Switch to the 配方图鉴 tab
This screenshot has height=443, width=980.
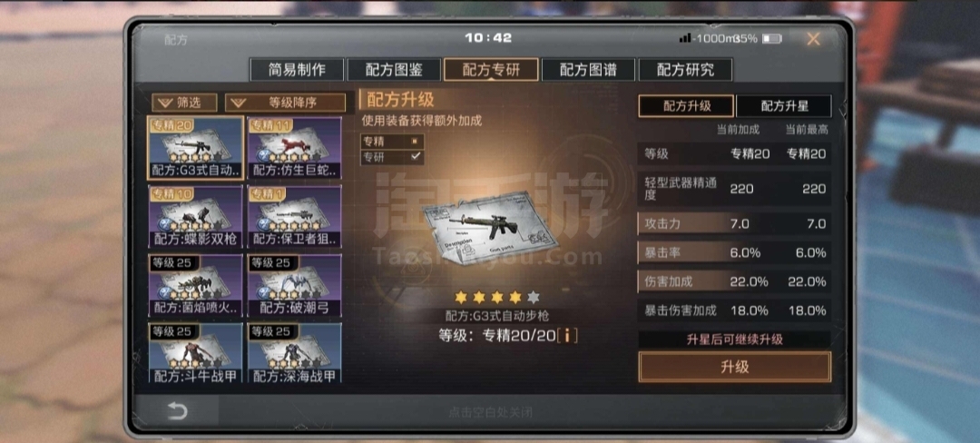pyautogui.click(x=395, y=70)
